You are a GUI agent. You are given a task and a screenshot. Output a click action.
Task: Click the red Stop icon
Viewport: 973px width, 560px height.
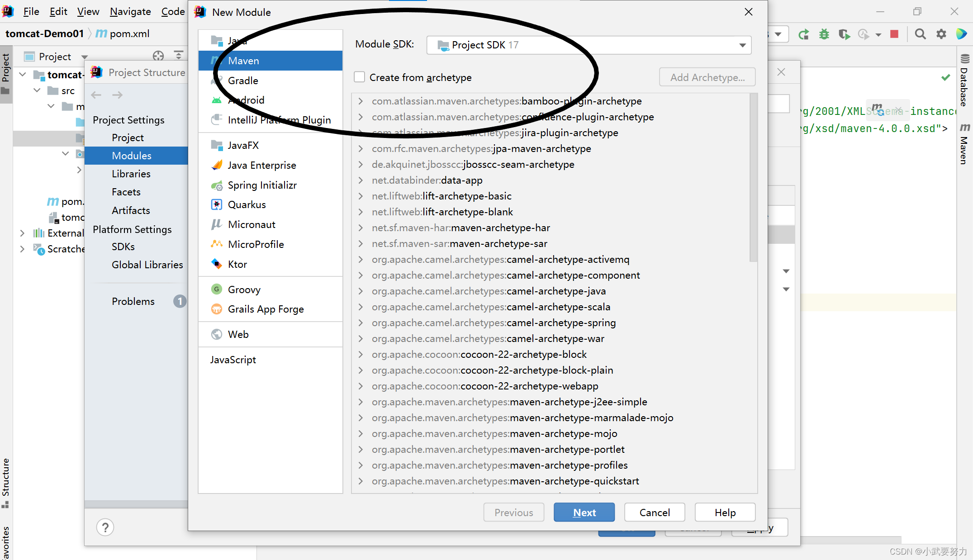(x=894, y=34)
